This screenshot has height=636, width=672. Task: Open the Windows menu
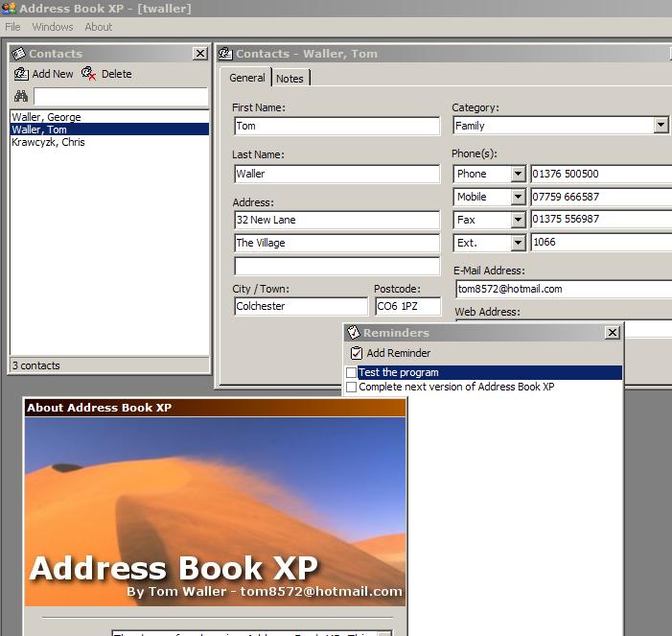pyautogui.click(x=53, y=27)
